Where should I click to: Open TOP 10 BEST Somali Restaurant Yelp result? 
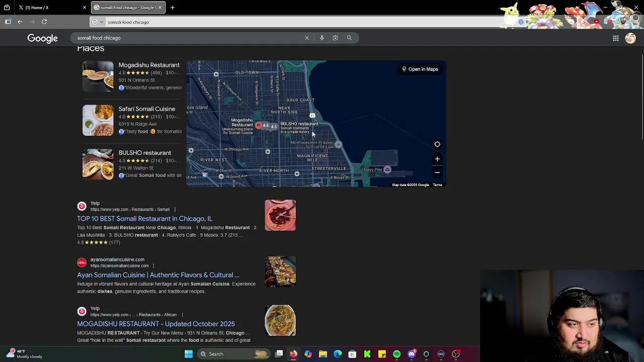[145, 219]
